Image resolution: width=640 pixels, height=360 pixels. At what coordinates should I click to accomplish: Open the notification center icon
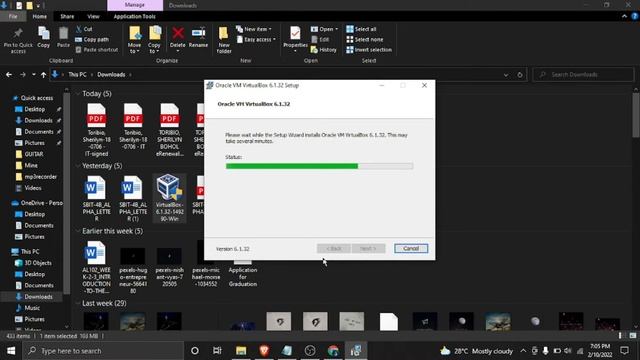coord(624,351)
